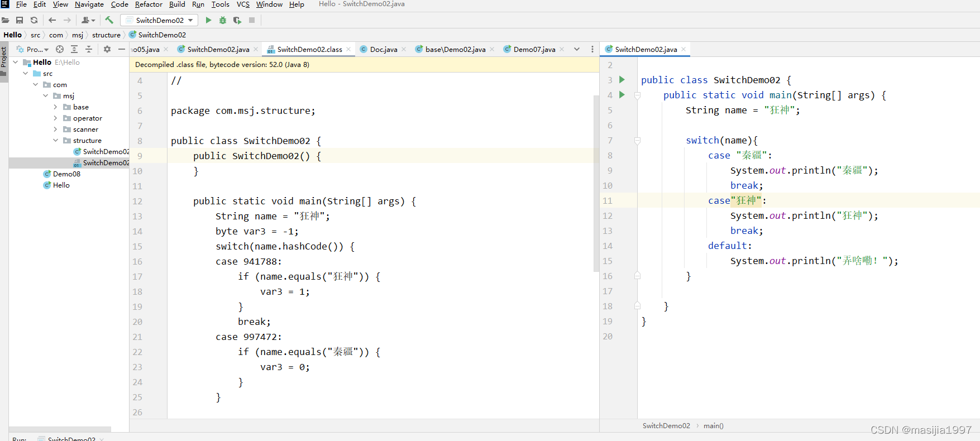Toggle the fold end marker at line 18
This screenshot has width=980, height=441.
[x=637, y=306]
